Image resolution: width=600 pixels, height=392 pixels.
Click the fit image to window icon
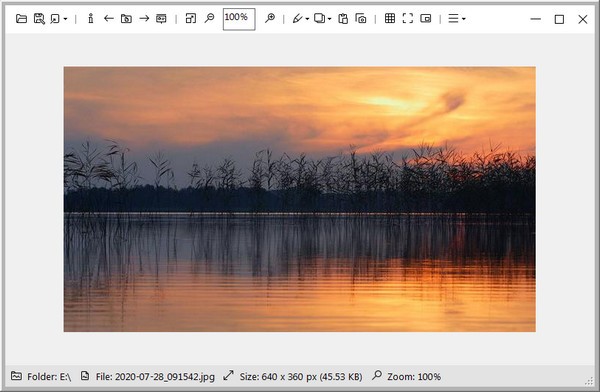(x=191, y=18)
